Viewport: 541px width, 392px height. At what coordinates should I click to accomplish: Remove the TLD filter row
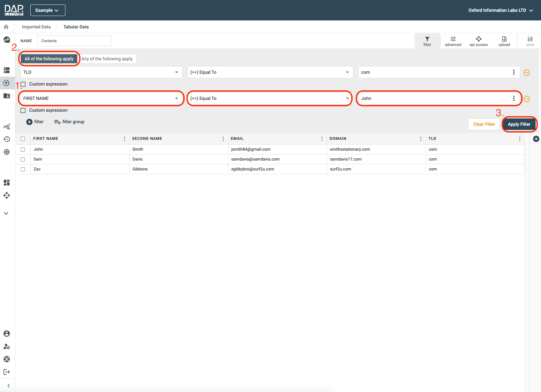tap(527, 73)
